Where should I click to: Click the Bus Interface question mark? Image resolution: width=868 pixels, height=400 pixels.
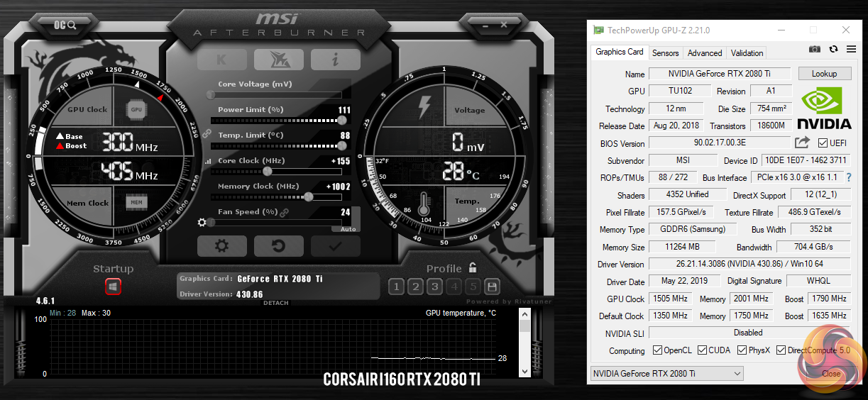(x=848, y=177)
